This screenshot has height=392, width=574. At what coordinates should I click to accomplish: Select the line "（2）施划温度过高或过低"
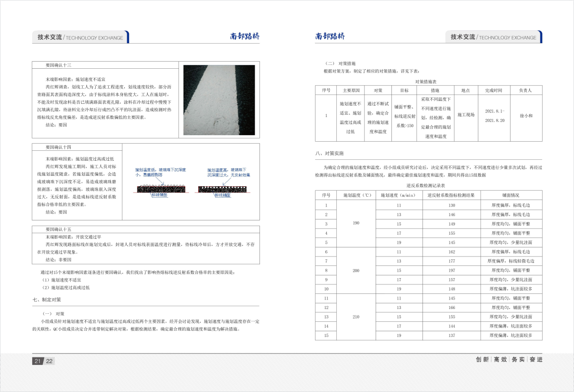point(65,287)
